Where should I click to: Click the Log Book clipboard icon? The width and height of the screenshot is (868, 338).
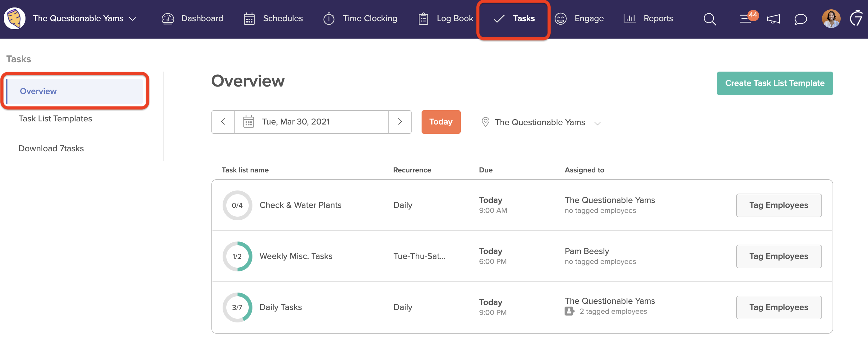click(x=423, y=19)
